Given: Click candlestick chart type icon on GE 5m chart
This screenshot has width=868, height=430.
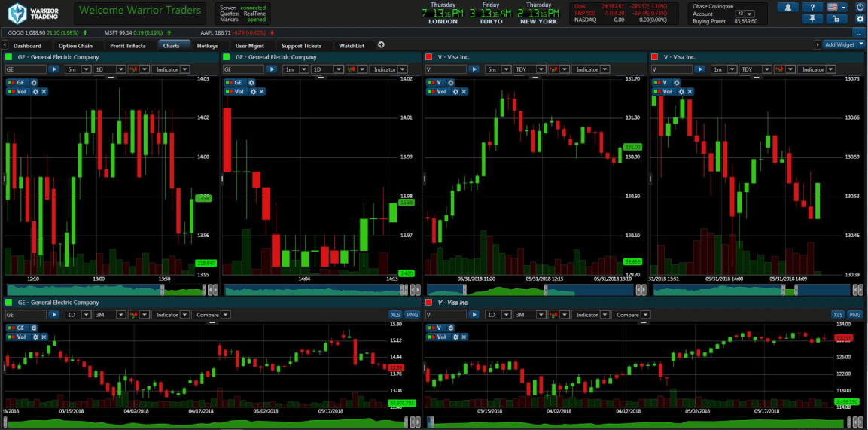Looking at the screenshot, I should pyautogui.click(x=132, y=69).
